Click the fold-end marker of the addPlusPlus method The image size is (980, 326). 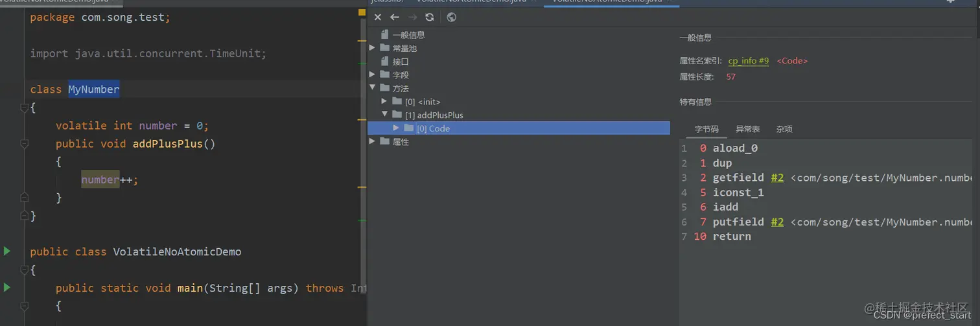24,197
